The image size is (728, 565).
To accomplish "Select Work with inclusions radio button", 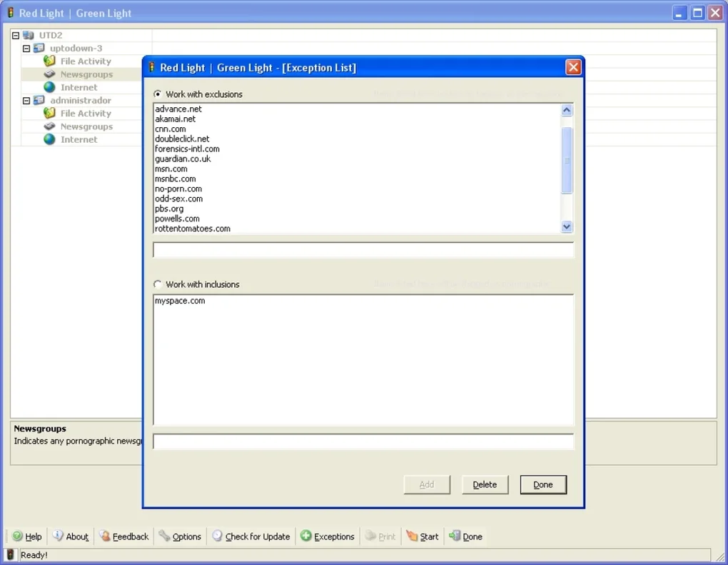I will (x=158, y=284).
